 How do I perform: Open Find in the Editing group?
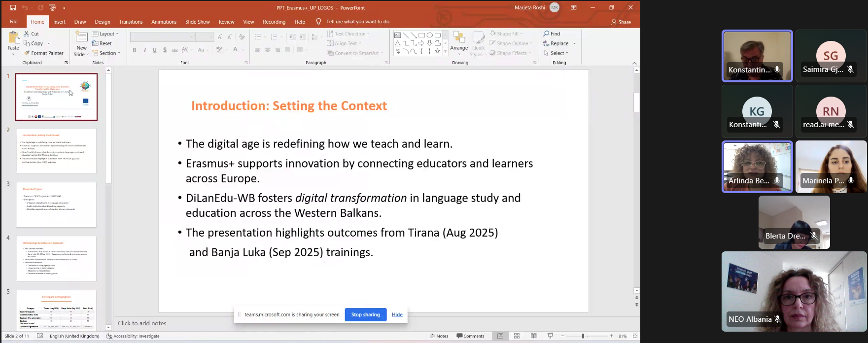point(552,34)
